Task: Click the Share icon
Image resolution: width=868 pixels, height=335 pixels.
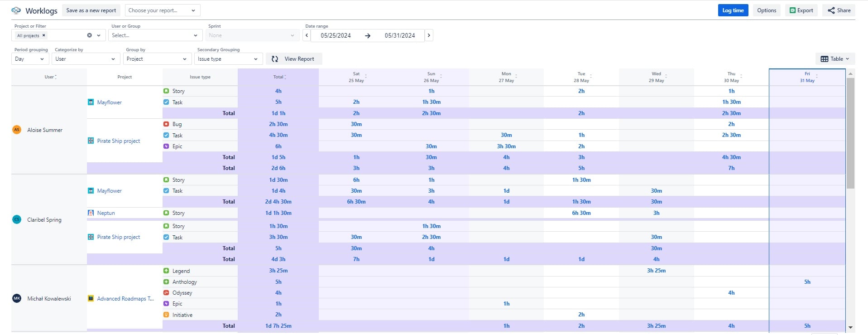Action: 831,10
